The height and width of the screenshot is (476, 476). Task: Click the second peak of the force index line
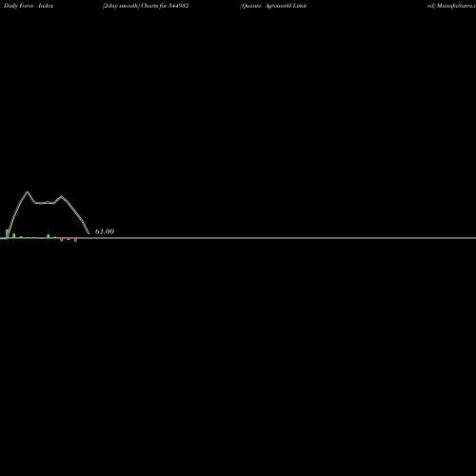(x=61, y=196)
